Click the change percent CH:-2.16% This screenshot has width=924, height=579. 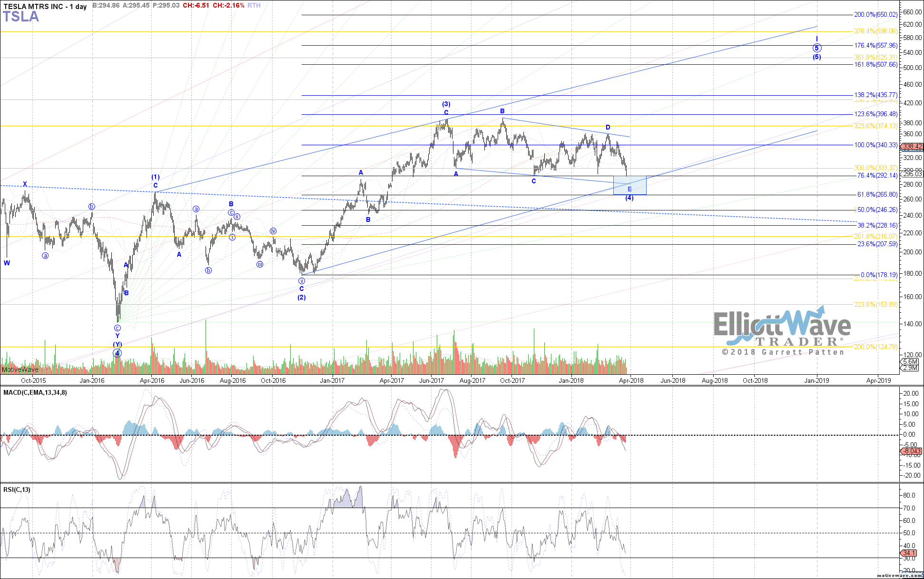[228, 5]
